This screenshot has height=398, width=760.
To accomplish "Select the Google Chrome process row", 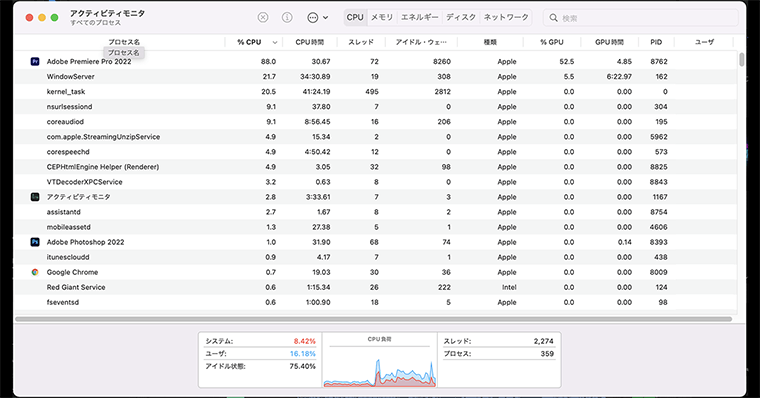I will [376, 272].
